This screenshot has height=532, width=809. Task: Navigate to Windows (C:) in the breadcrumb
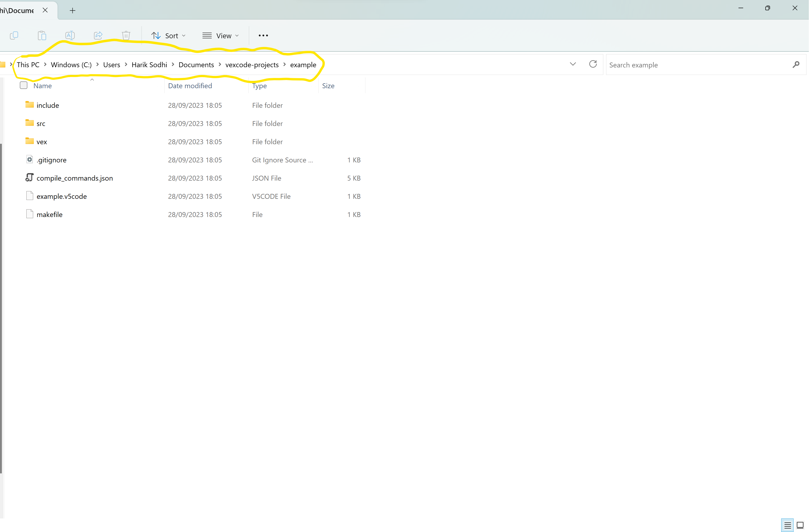tap(71, 65)
